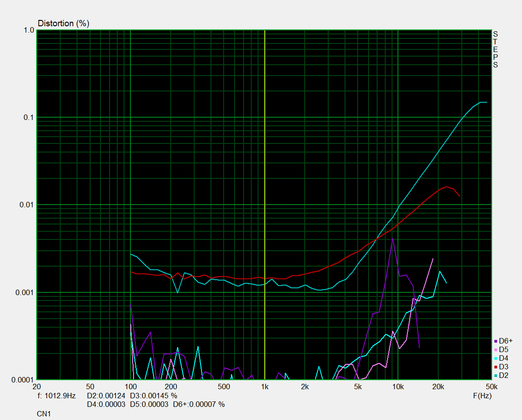
Task: Click the D3 red legend swatch
Action: (x=496, y=367)
